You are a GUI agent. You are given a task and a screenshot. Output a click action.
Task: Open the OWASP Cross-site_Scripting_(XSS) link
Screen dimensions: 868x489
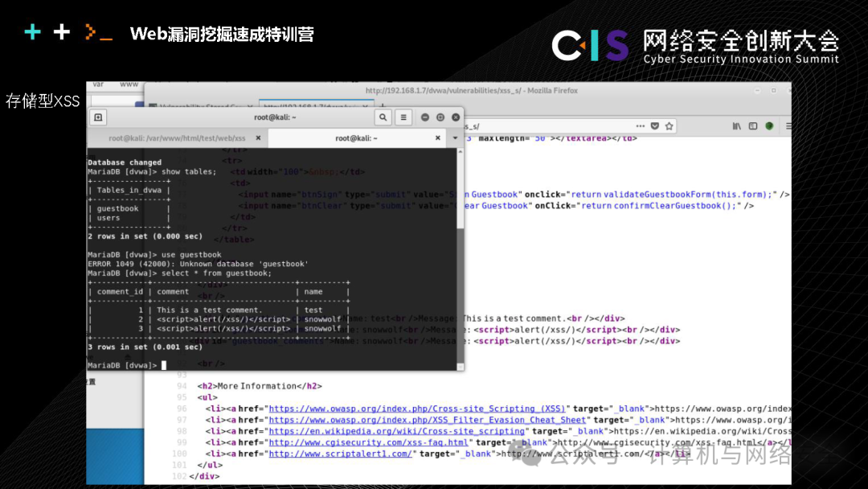[x=417, y=409]
